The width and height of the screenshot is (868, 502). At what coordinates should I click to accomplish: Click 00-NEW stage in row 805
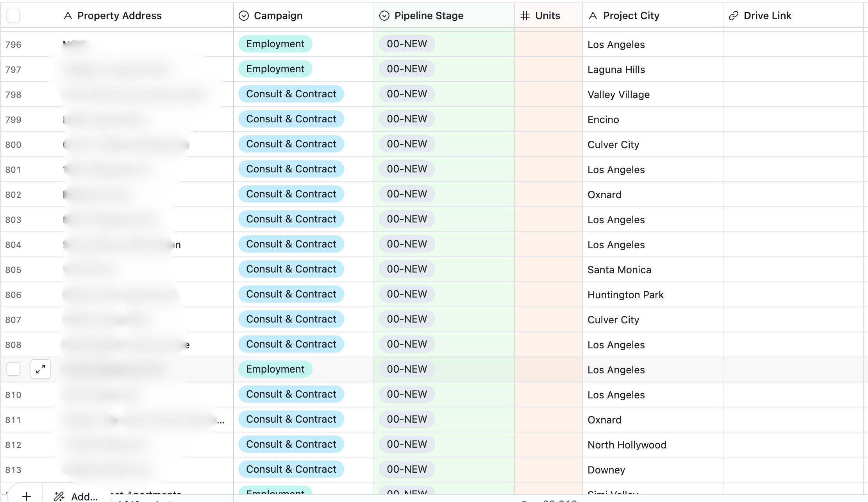tap(407, 269)
